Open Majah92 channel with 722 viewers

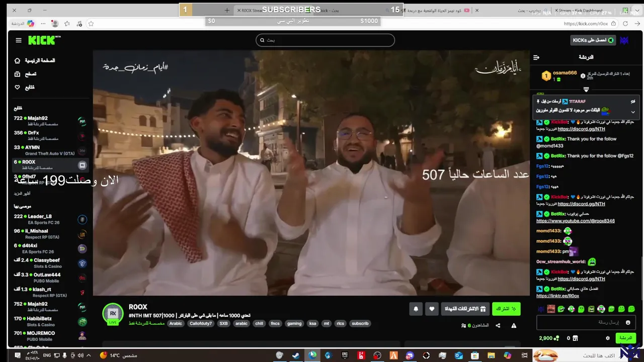(x=50, y=121)
